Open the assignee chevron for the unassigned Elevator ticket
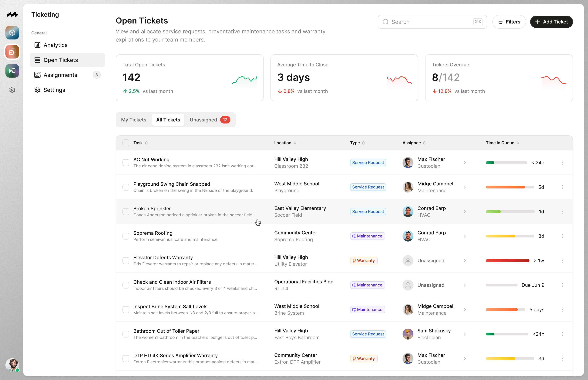 [465, 261]
